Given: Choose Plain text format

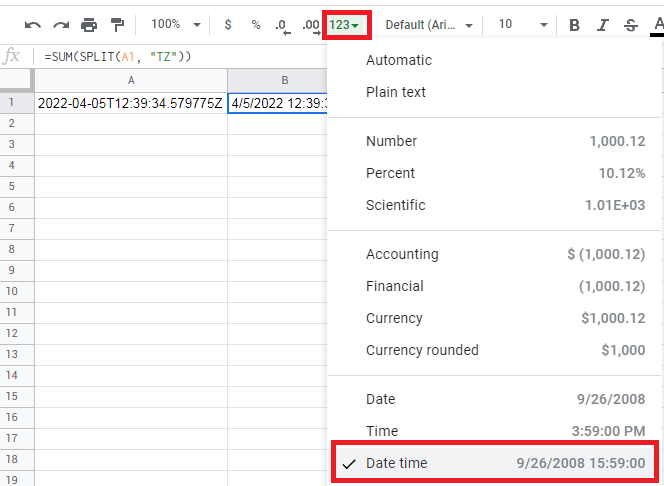Looking at the screenshot, I should pyautogui.click(x=494, y=92).
